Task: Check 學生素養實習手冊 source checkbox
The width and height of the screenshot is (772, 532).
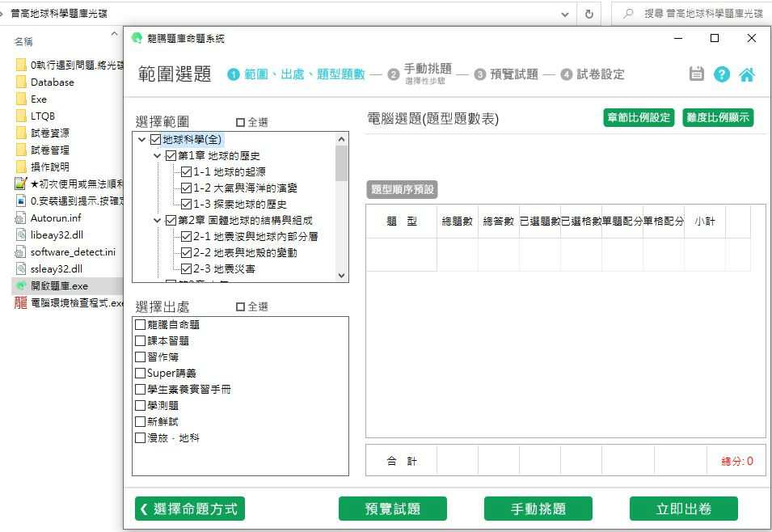Action: tap(140, 389)
